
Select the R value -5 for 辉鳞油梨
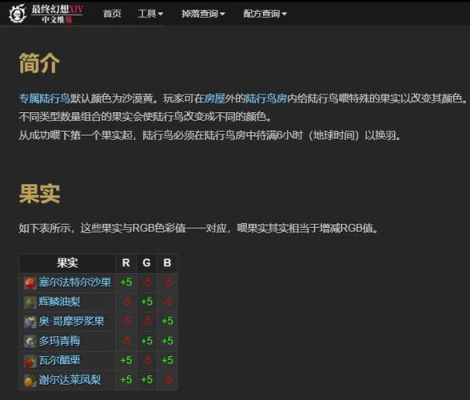[126, 302]
